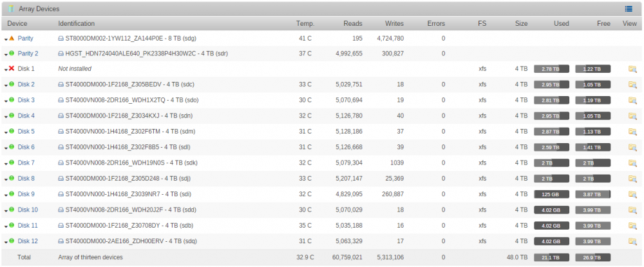The image size is (644, 267).
Task: Click the list view toggle icon in the Array Devices header
Action: (629, 8)
